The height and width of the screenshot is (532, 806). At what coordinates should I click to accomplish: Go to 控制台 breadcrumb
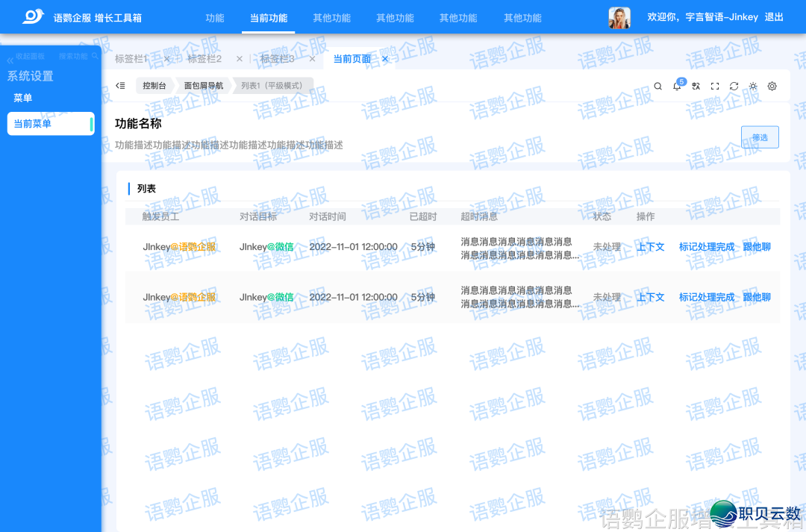154,85
